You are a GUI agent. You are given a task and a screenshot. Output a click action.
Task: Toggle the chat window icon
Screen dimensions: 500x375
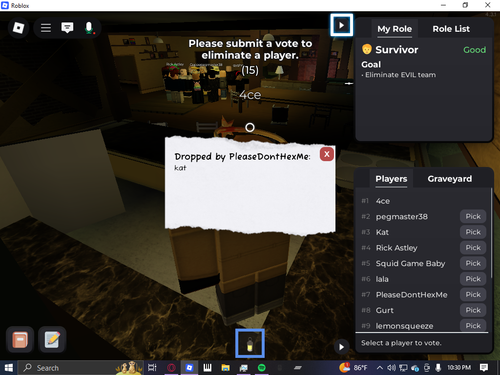coord(67,28)
